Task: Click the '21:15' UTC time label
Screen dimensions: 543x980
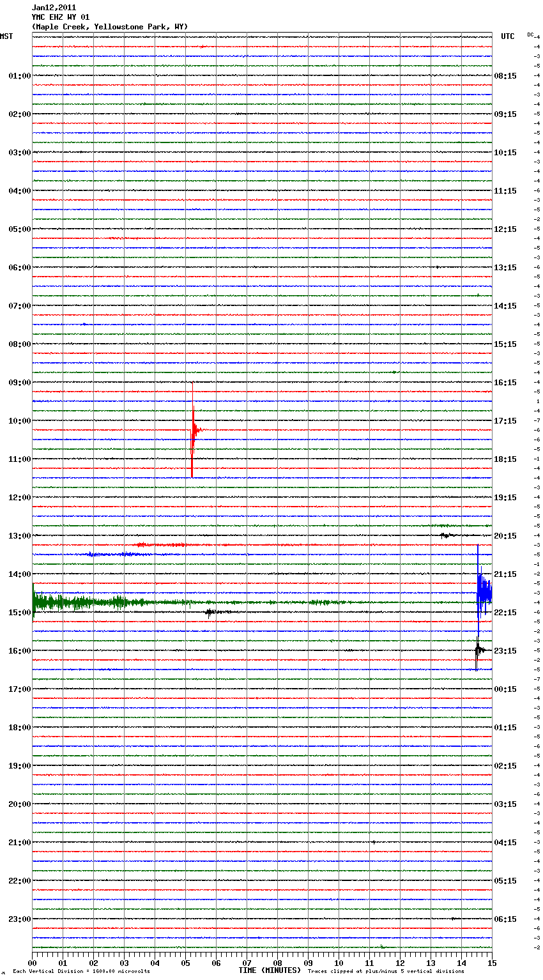Action: coord(505,574)
